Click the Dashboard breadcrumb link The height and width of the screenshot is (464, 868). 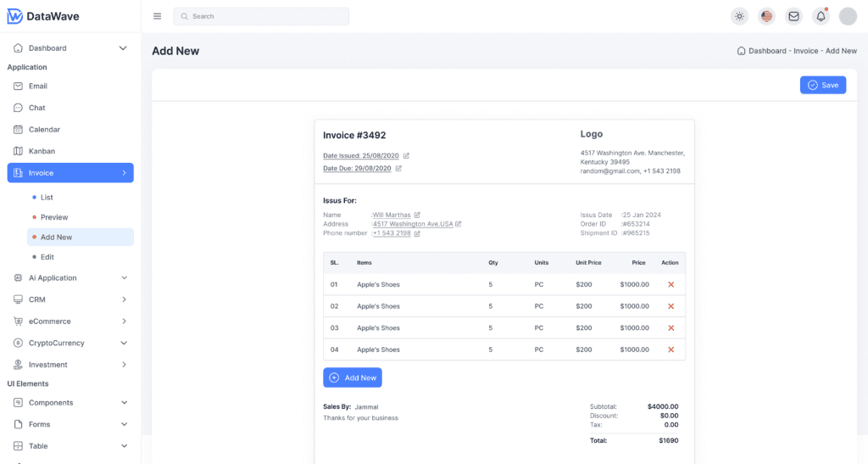[767, 51]
